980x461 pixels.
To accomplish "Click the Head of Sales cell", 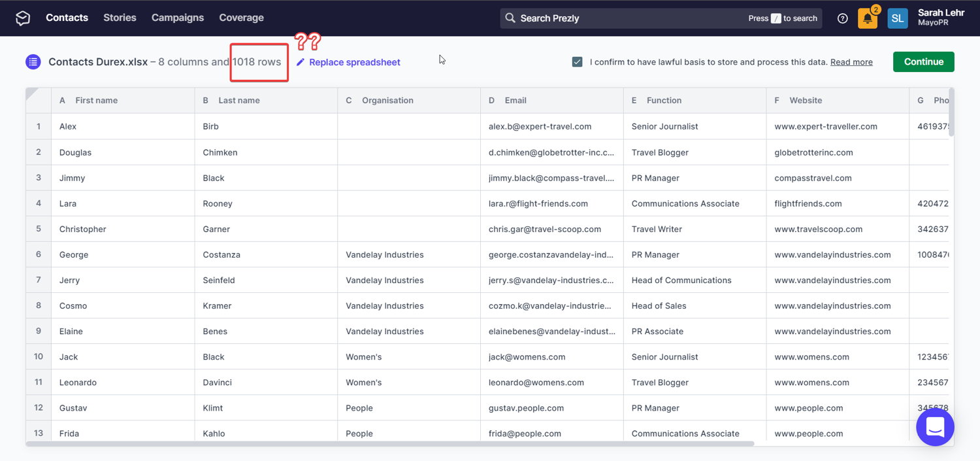I will (x=695, y=305).
